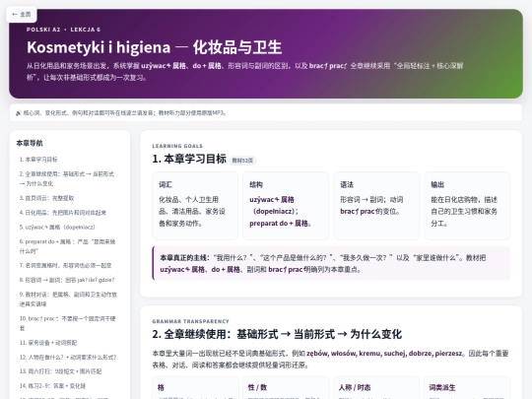Click the title Kosmetyki i higiena — 化妆品与卫生
532x399 pixels.
[155, 47]
